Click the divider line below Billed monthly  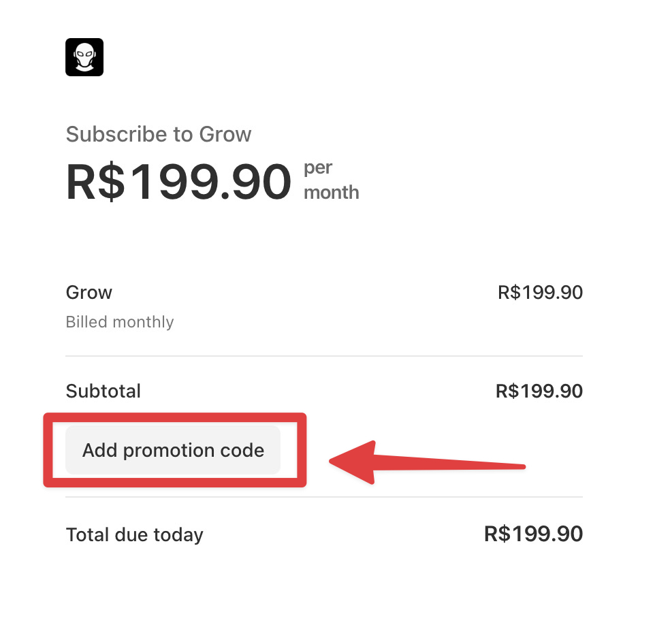pos(323,354)
